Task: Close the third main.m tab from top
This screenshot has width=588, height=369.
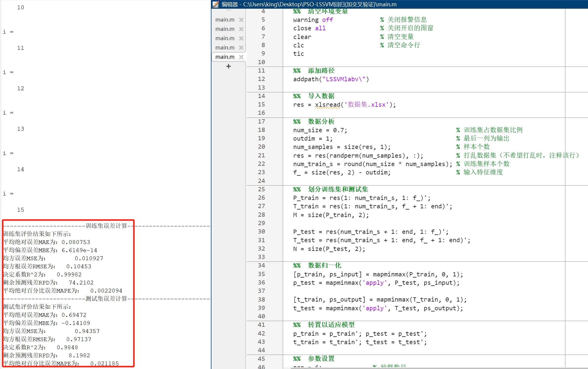Action: click(241, 38)
